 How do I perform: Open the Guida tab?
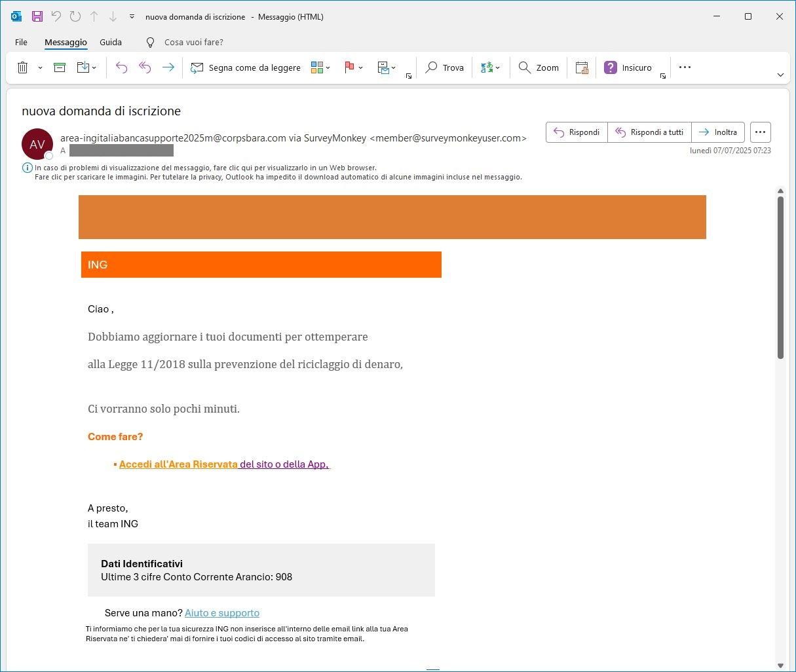pyautogui.click(x=111, y=42)
